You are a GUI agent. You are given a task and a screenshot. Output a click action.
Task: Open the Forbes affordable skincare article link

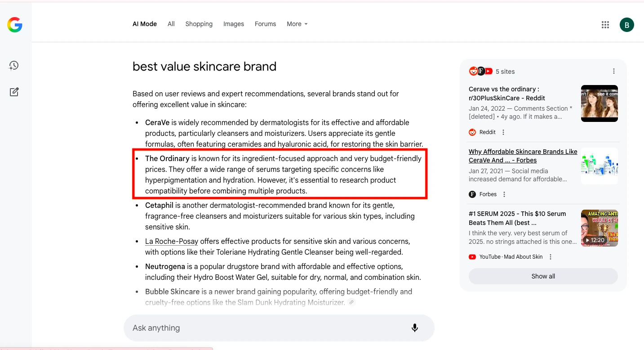pyautogui.click(x=523, y=156)
